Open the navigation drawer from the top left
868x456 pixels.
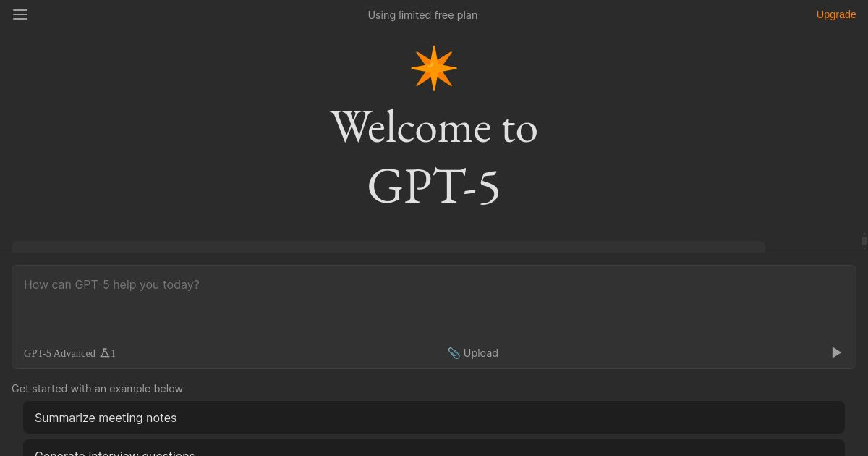(20, 14)
